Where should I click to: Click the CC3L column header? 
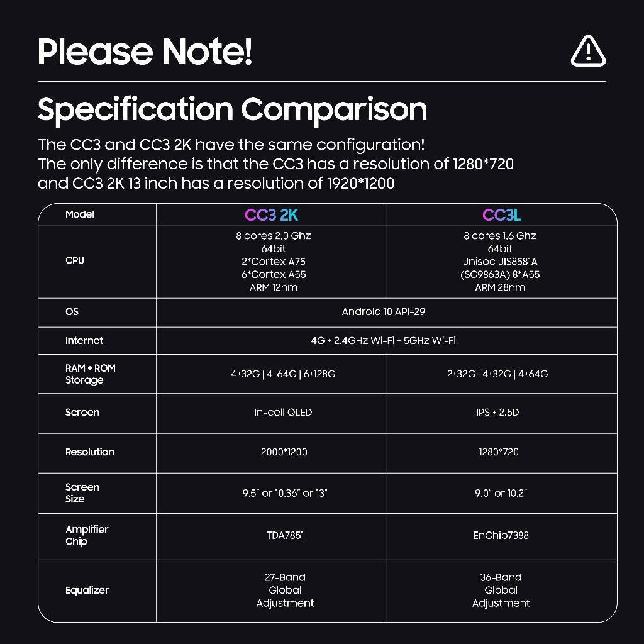[501, 215]
